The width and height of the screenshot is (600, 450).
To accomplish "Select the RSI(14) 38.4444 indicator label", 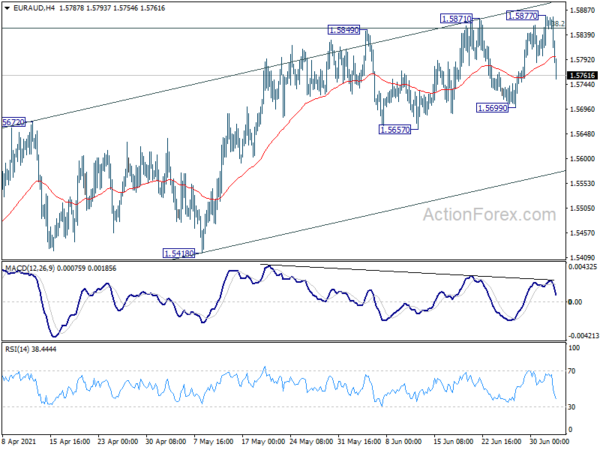I will 31,349.
